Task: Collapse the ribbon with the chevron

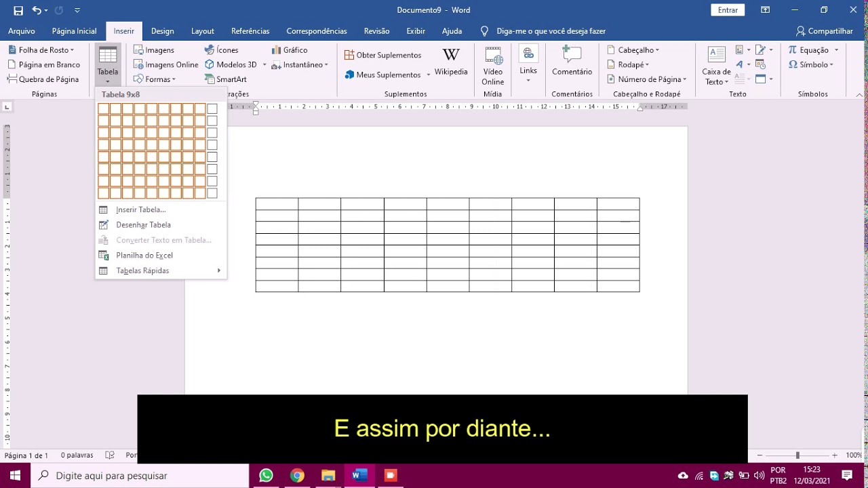Action: tap(860, 94)
